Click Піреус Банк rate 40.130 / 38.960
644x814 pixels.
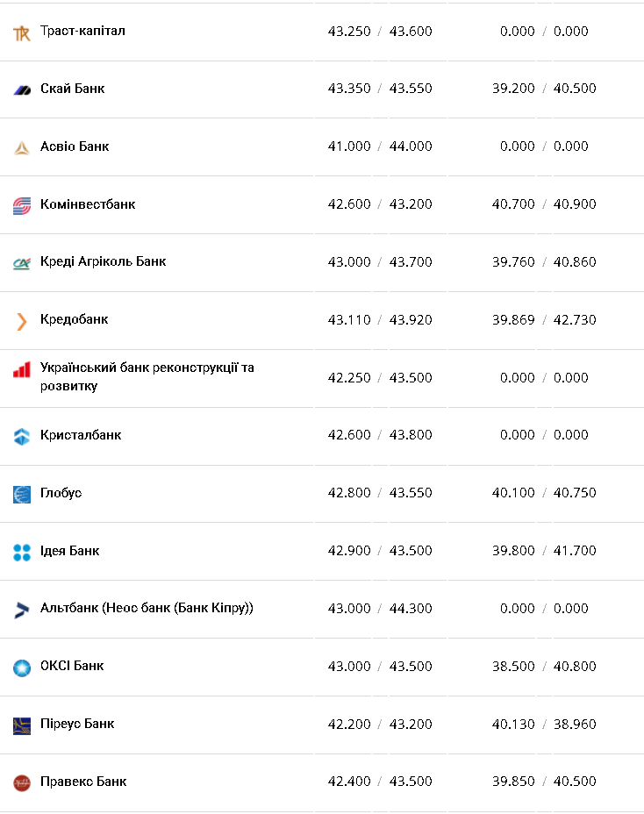[x=543, y=725]
